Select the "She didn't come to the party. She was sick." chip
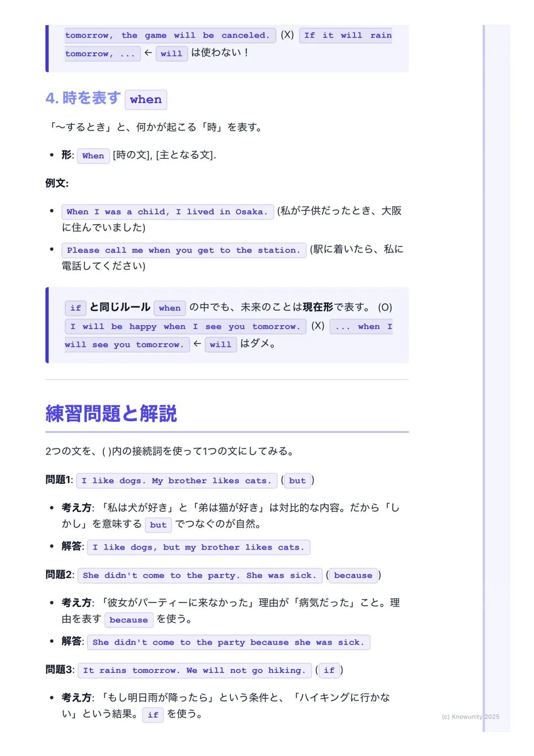The image size is (534, 756). click(x=200, y=575)
